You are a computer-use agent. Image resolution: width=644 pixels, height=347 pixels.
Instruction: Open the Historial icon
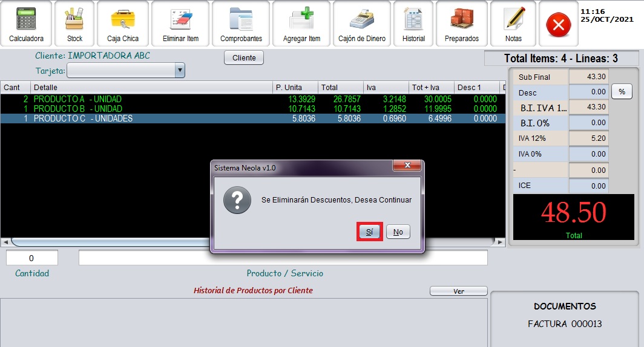coord(413,24)
